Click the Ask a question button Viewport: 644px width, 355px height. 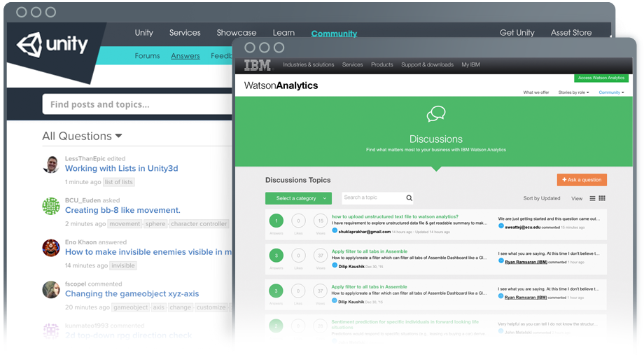pos(582,180)
